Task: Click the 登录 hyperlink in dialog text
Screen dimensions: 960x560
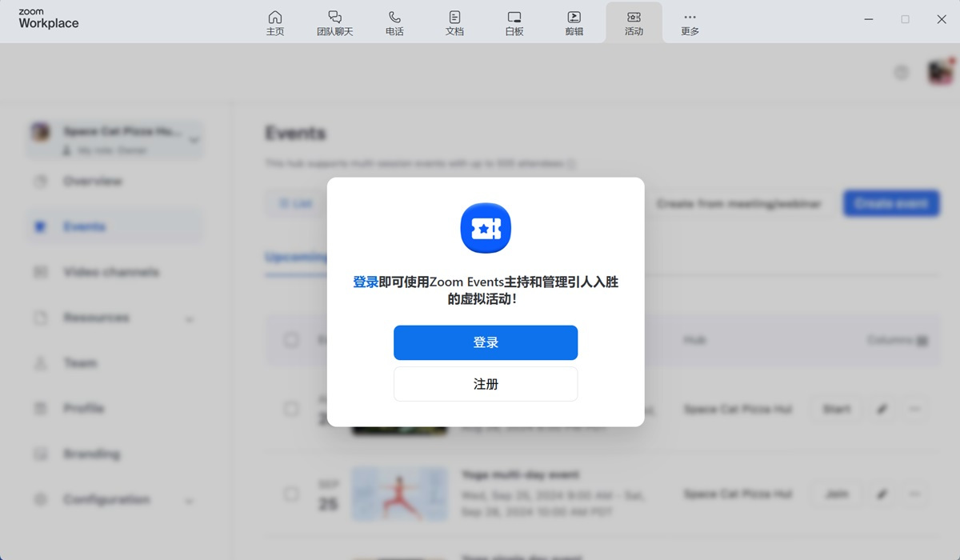Action: pyautogui.click(x=366, y=282)
